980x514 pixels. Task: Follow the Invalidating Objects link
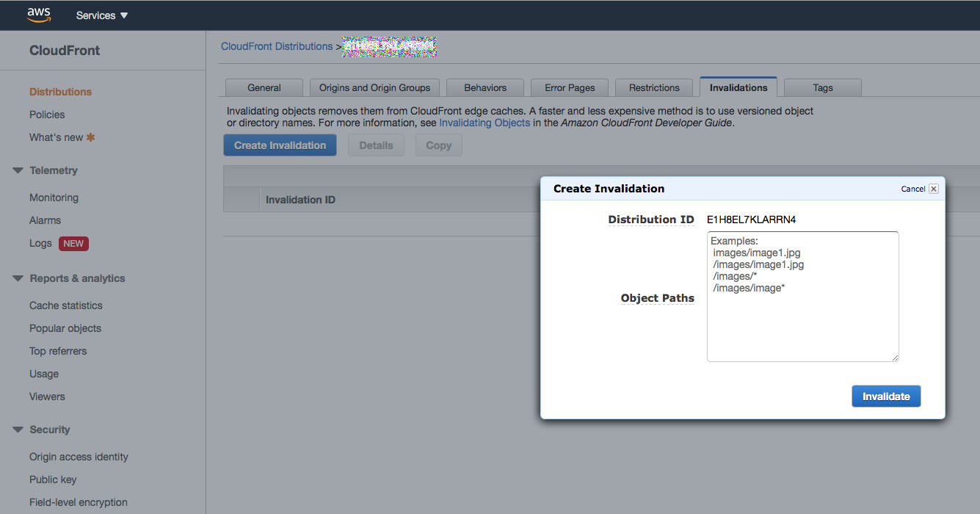point(484,123)
